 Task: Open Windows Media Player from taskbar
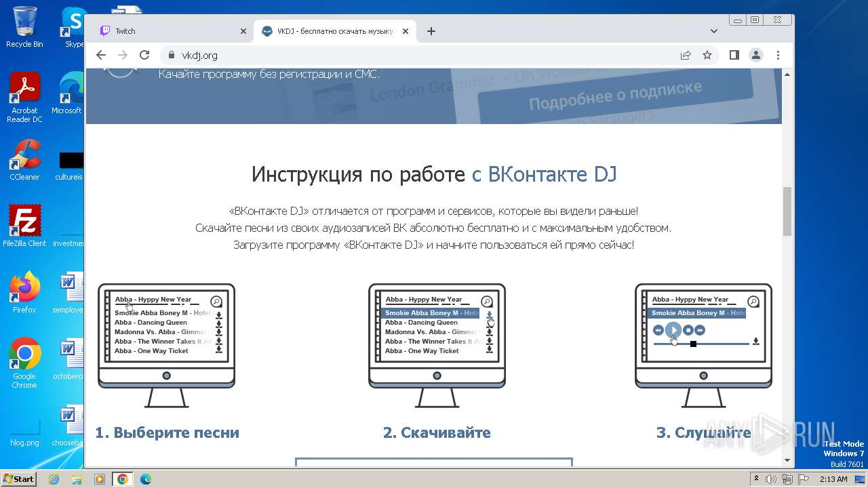coord(100,479)
